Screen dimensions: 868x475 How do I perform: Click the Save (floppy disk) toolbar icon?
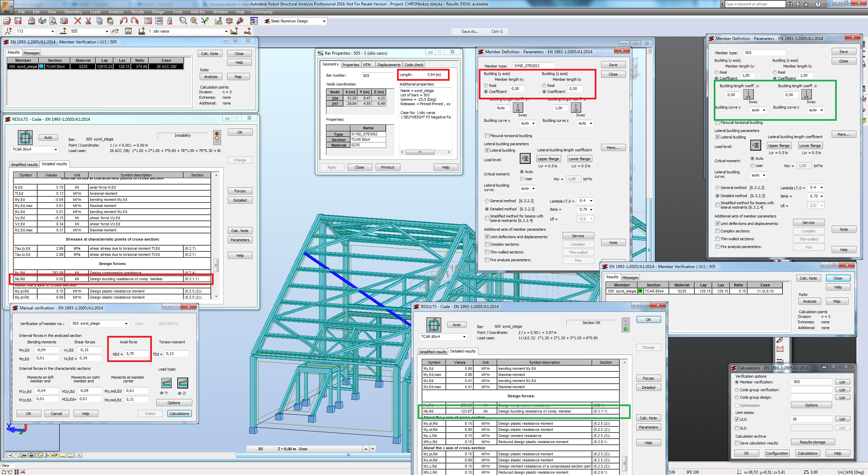(18, 21)
